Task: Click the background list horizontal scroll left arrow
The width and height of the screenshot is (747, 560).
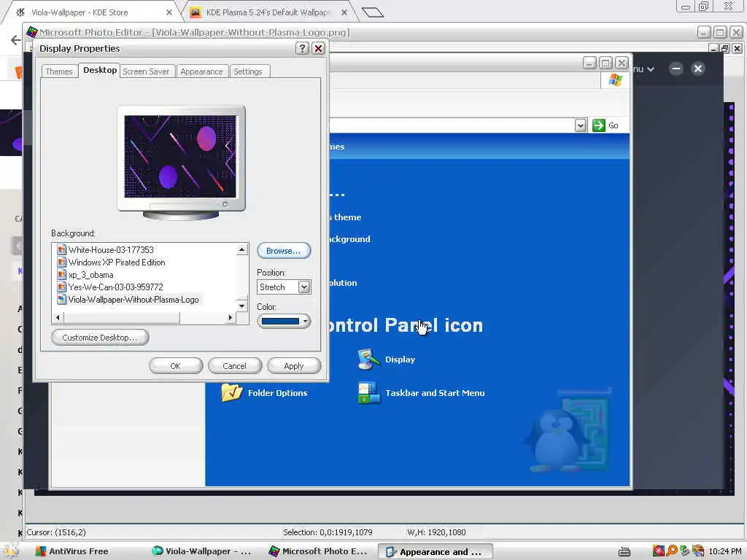Action: pyautogui.click(x=58, y=318)
